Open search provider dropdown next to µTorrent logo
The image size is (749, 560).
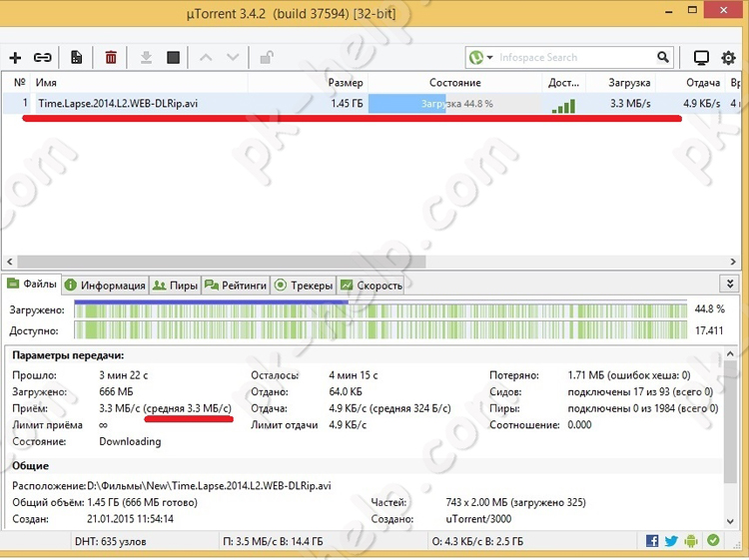489,58
